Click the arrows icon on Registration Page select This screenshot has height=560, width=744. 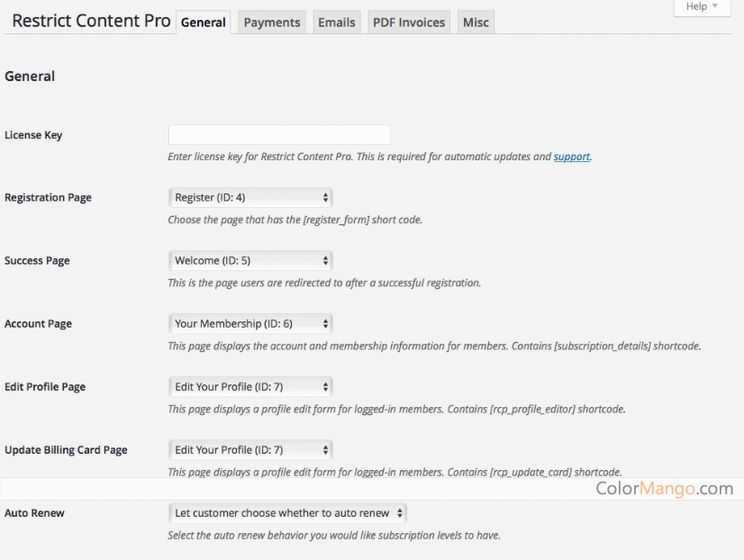325,197
